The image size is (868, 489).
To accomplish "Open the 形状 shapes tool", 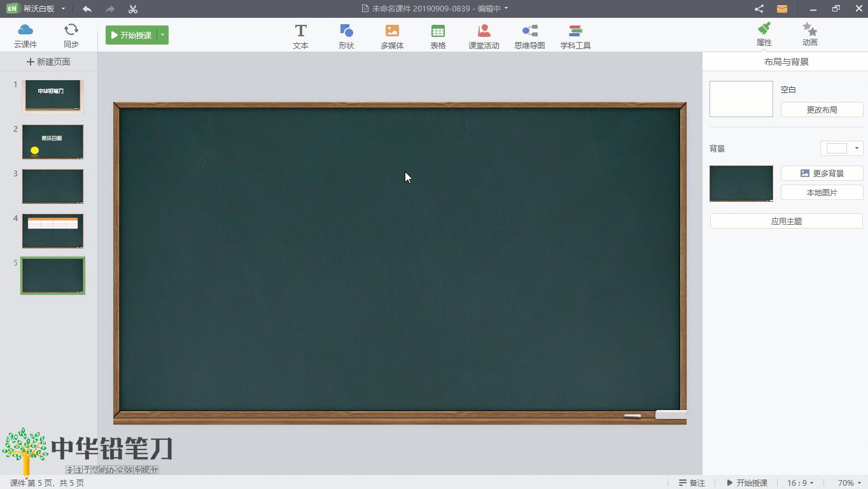I will [x=346, y=36].
